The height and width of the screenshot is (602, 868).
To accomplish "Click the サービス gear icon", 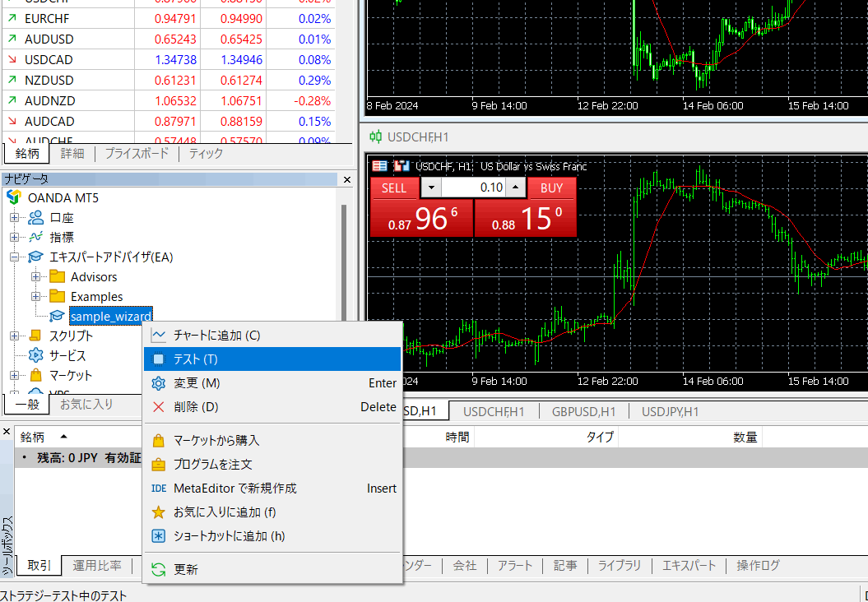I will coord(36,355).
